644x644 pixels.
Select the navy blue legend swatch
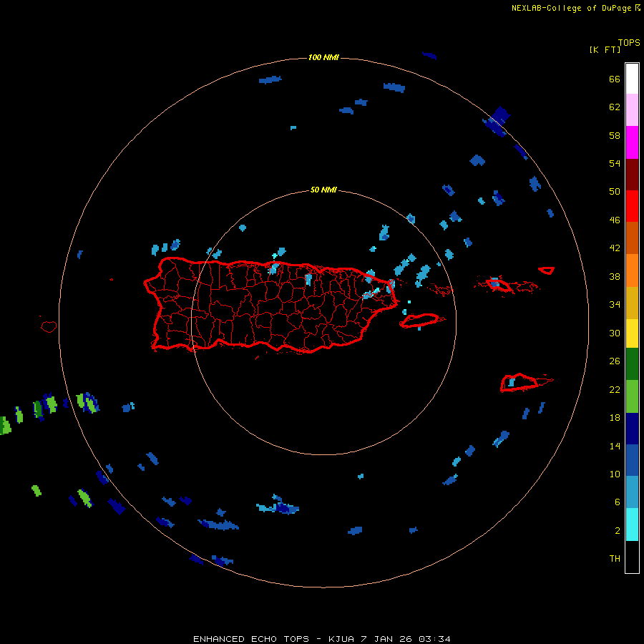(x=632, y=429)
